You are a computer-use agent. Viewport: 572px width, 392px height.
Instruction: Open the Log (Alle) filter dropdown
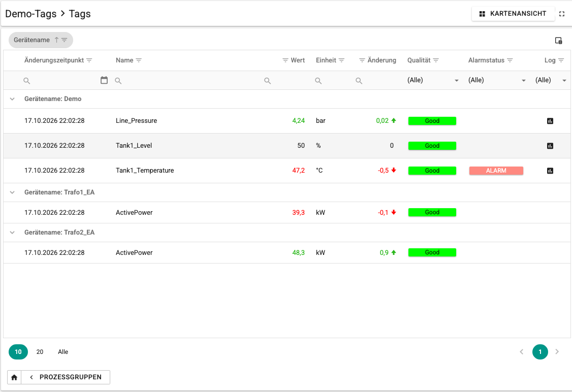pyautogui.click(x=551, y=80)
